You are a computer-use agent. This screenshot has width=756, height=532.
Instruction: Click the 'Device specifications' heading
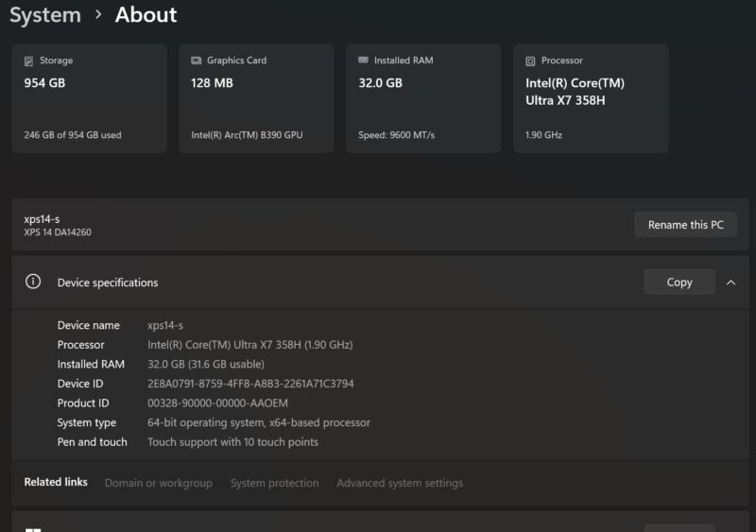[108, 283]
